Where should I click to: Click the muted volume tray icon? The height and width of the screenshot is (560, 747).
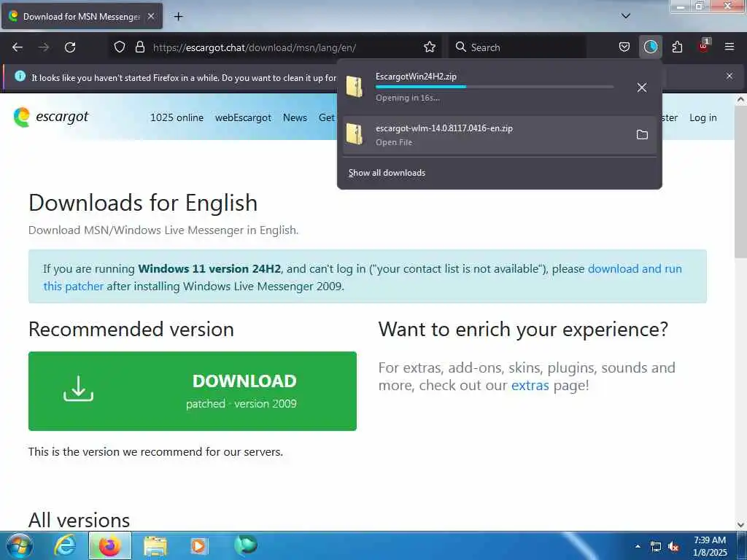[x=673, y=547]
